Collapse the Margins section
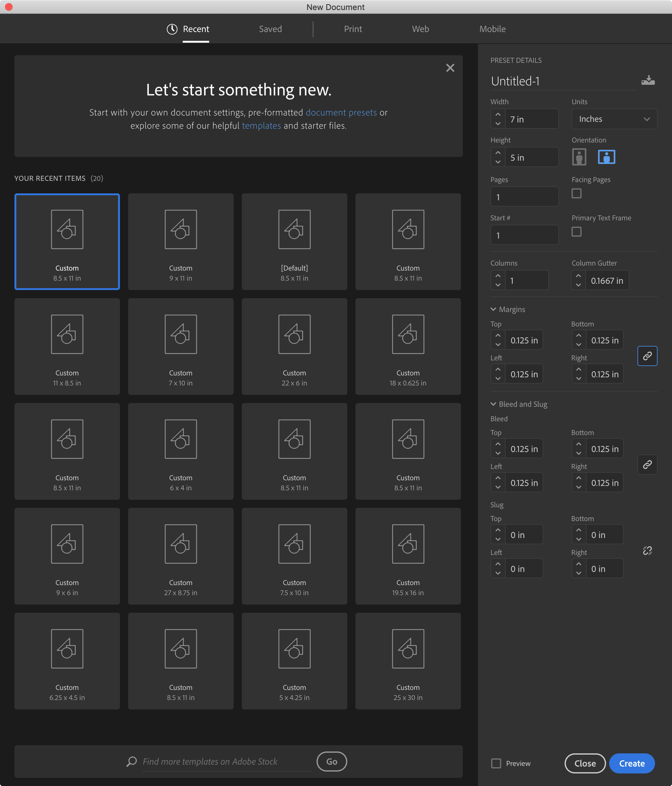This screenshot has height=786, width=672. 508,310
